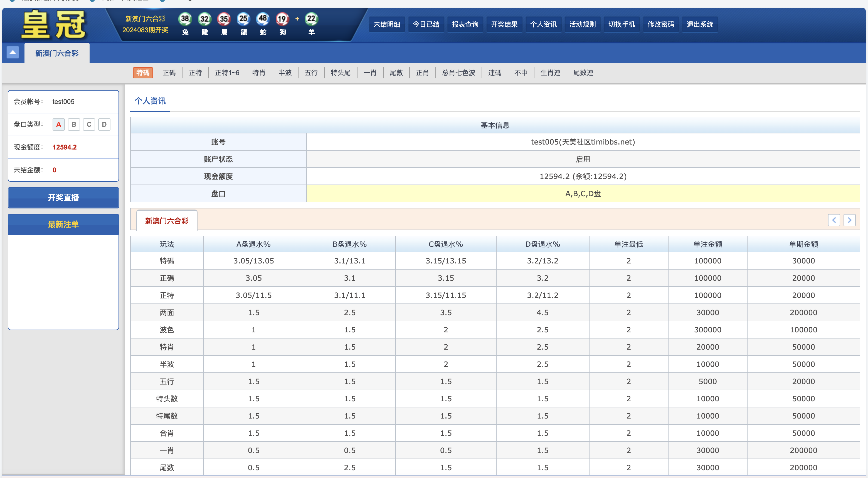The width and height of the screenshot is (868, 478).
Task: Collapse header with the up-arrow button
Action: (x=13, y=53)
